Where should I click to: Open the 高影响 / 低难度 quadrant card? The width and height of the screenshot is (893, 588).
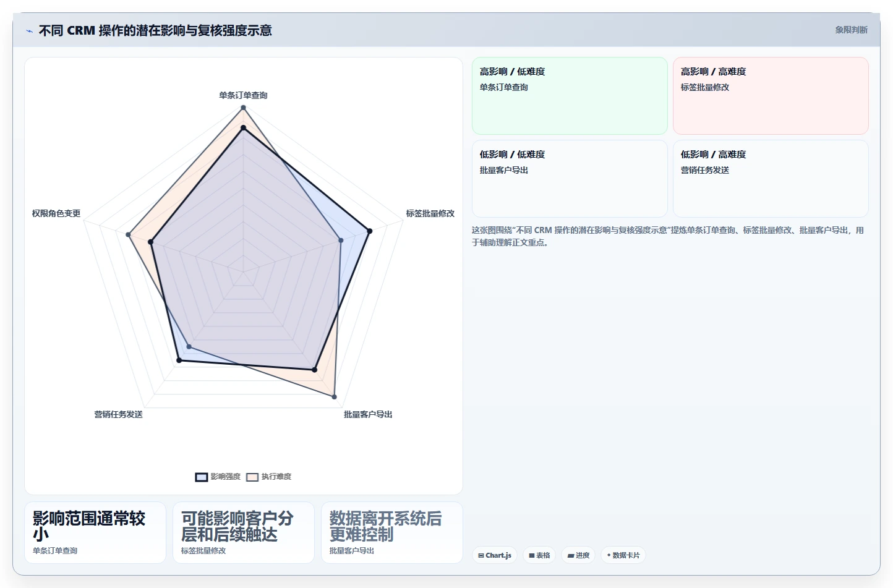pos(570,96)
